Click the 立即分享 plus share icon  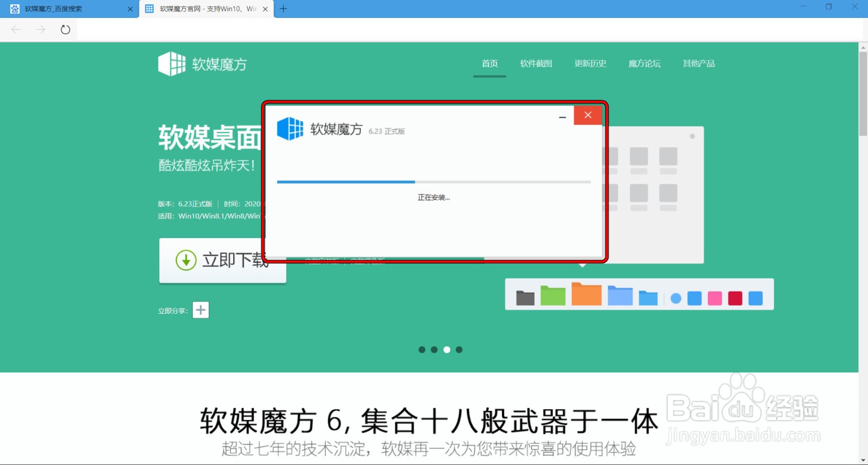201,310
